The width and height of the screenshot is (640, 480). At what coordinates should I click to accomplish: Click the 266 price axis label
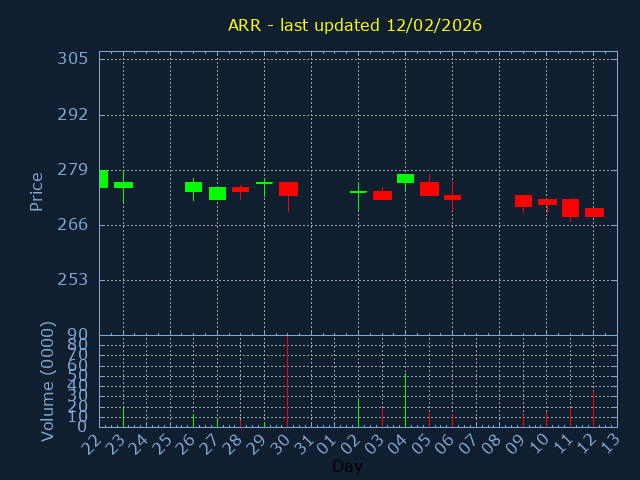[73, 224]
